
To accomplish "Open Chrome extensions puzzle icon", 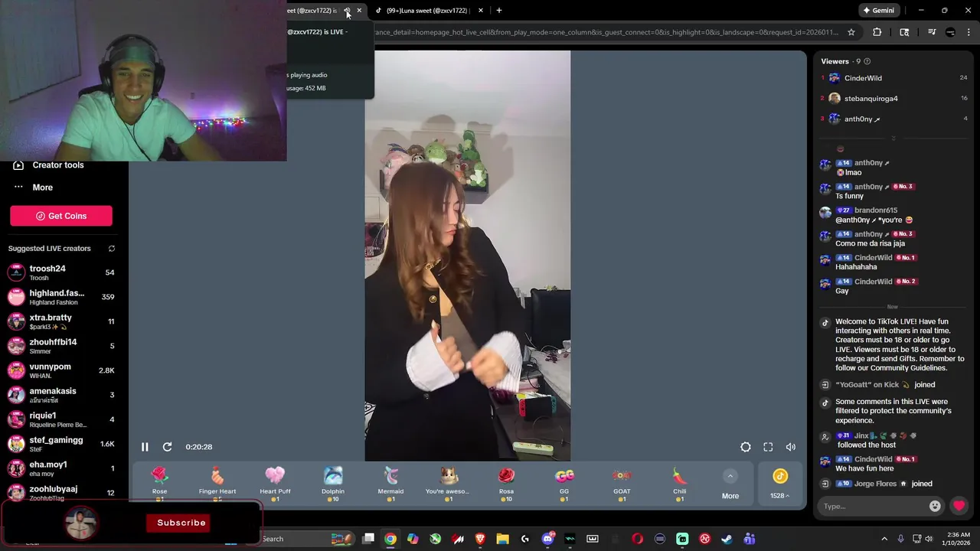I will point(877,32).
